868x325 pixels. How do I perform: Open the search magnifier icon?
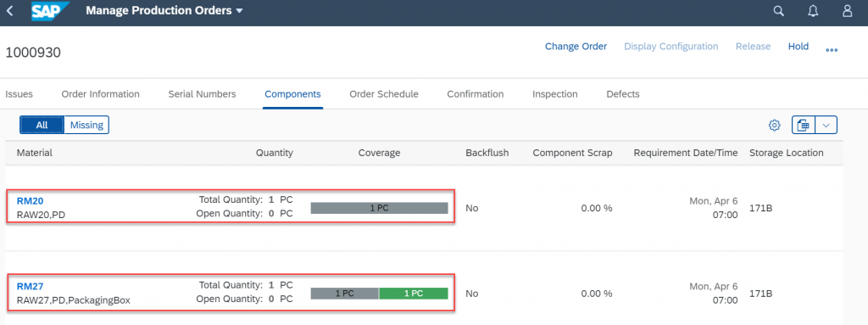778,11
